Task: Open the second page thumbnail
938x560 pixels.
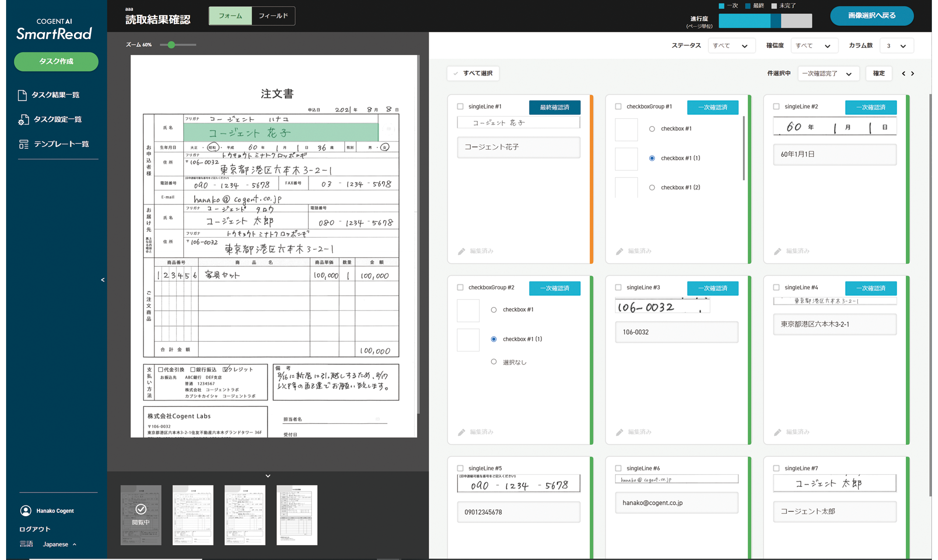Action: click(193, 515)
